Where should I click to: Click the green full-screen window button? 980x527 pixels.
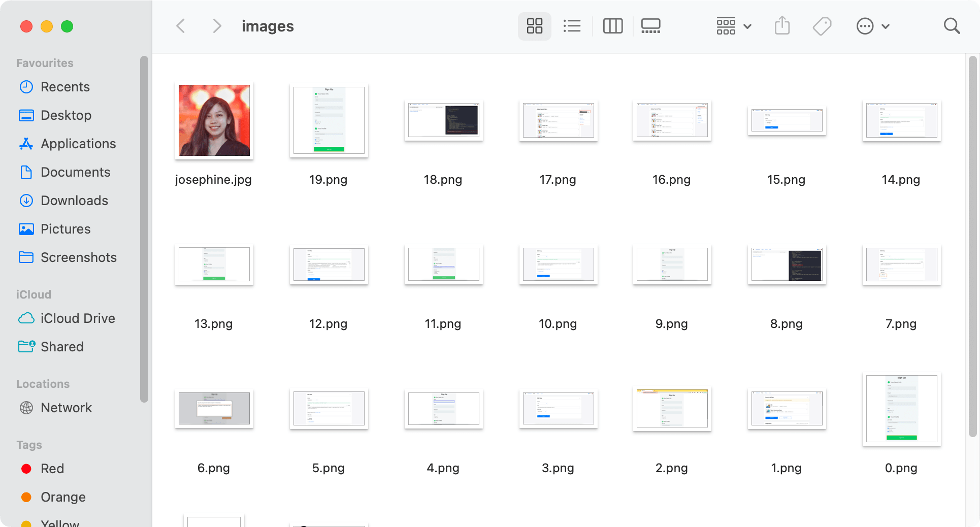click(x=67, y=26)
